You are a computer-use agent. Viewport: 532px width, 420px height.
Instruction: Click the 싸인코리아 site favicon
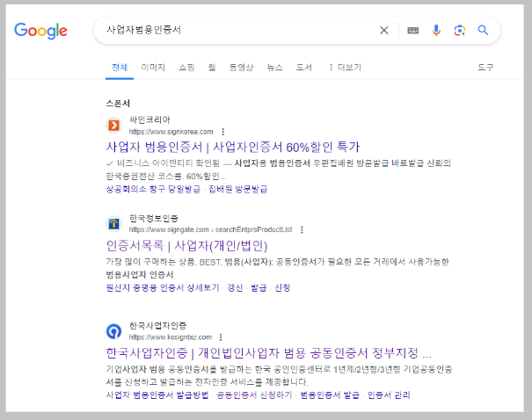tap(114, 126)
